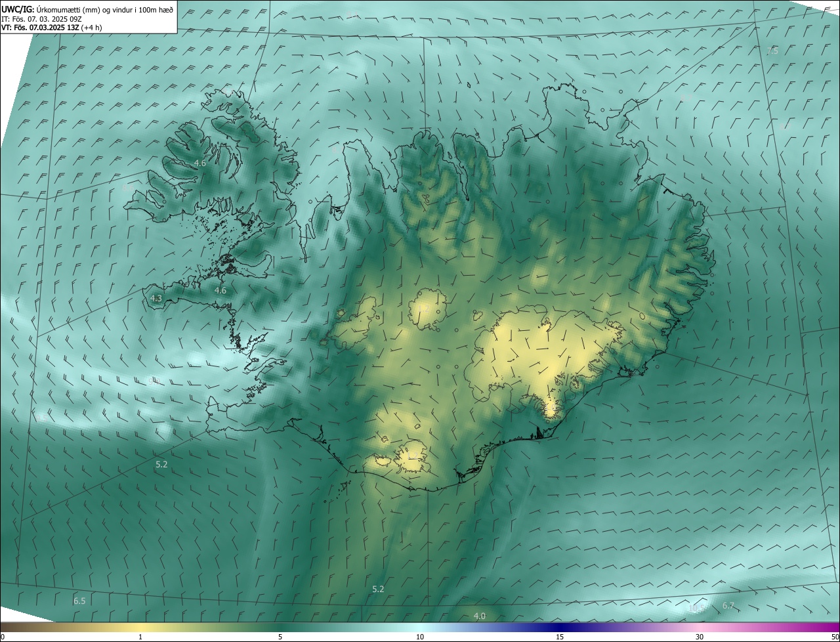Click the 15 tick label on the color scale

pos(560,637)
